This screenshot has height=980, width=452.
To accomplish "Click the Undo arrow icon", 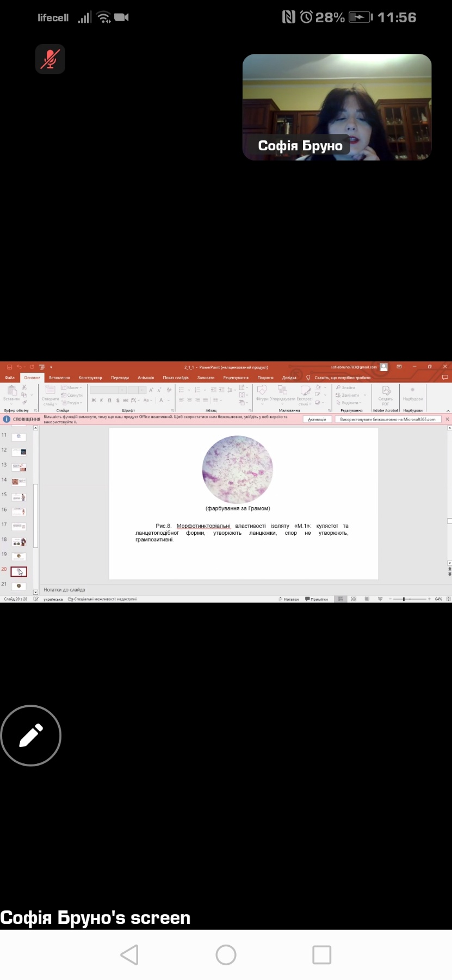I will click(19, 367).
